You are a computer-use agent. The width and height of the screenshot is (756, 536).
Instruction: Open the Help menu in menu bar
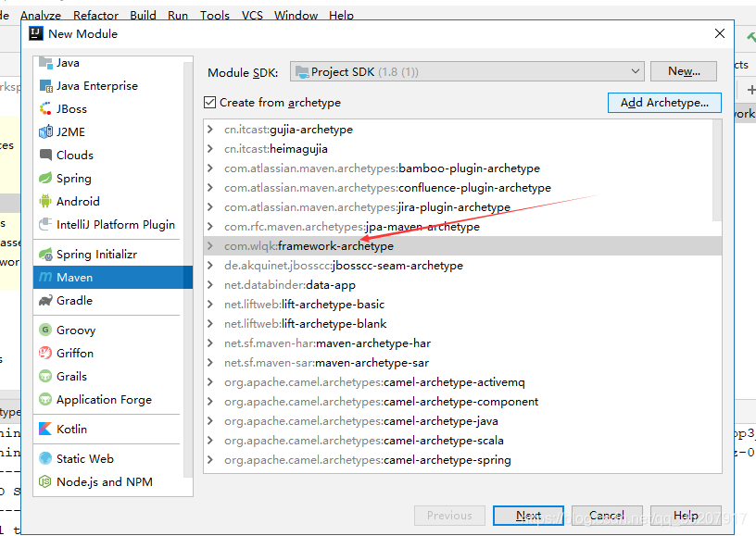tap(341, 15)
